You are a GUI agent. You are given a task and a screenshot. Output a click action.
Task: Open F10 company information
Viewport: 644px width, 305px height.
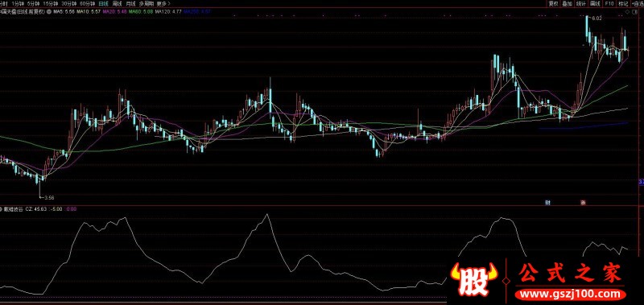tap(609, 4)
